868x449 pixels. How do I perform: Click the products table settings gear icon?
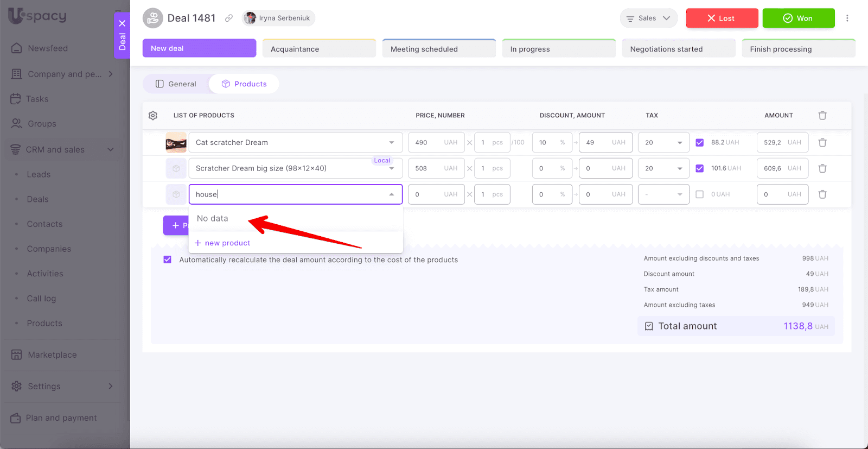[x=153, y=116]
